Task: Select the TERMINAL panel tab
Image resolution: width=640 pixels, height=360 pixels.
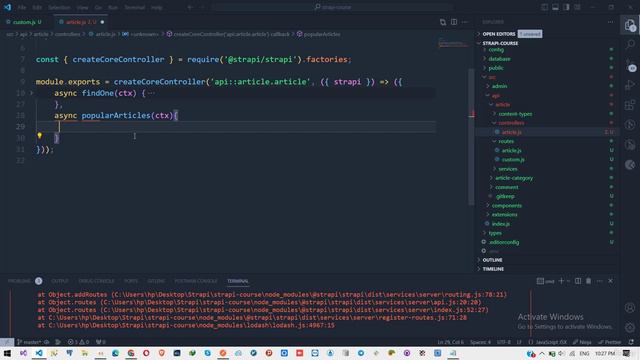Action: tap(238, 281)
